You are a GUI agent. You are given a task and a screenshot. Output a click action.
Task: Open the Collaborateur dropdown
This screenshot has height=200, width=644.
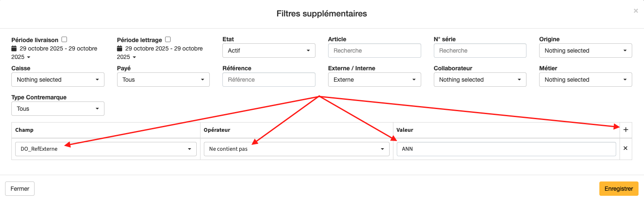(480, 80)
